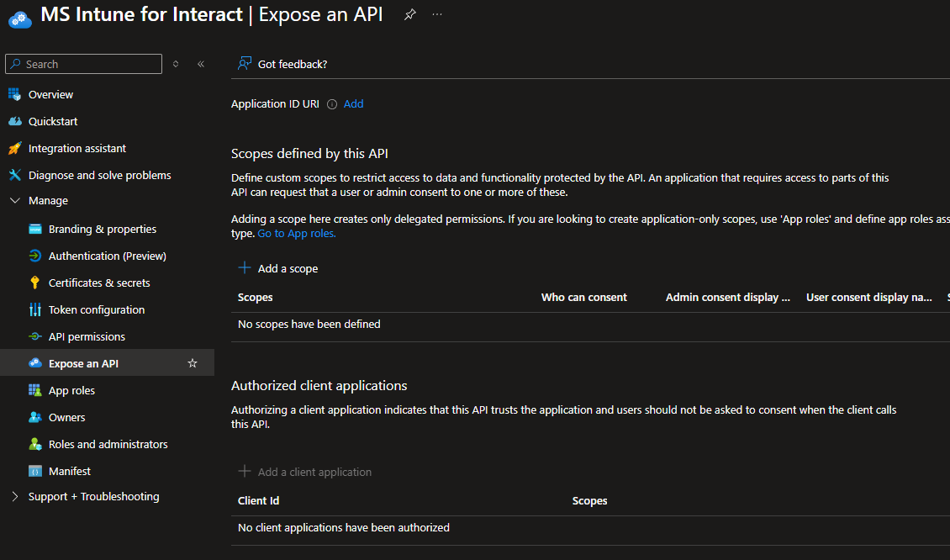Click 'Authorized client applications' heading
Screen dimensions: 950x560
click(x=319, y=386)
